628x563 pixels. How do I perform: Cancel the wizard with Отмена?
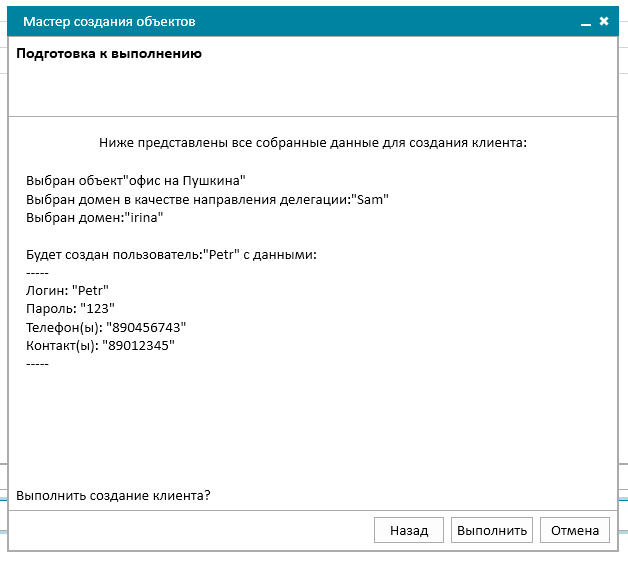(575, 530)
